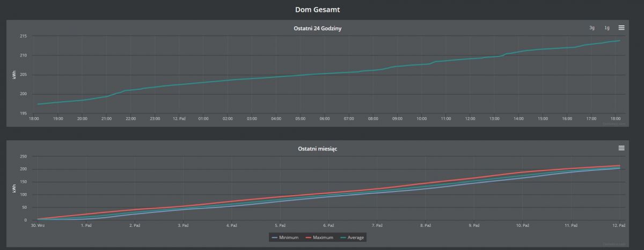Click the 10:00 time axis label
The image size is (644, 250).
point(422,118)
